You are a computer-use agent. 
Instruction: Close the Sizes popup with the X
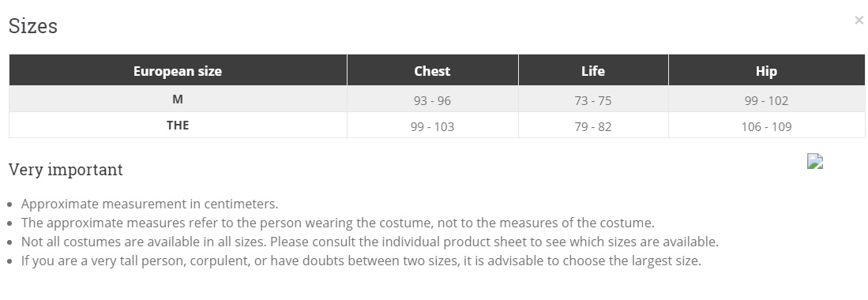[859, 21]
